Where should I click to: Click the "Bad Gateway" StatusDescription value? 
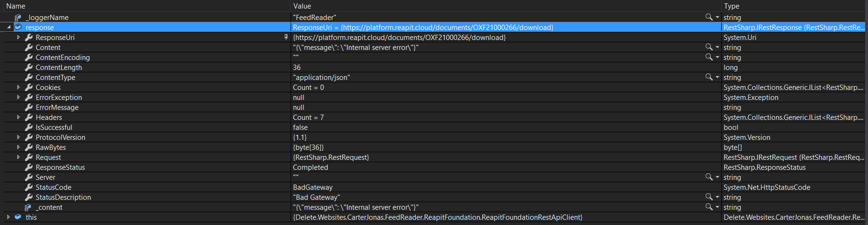316,197
